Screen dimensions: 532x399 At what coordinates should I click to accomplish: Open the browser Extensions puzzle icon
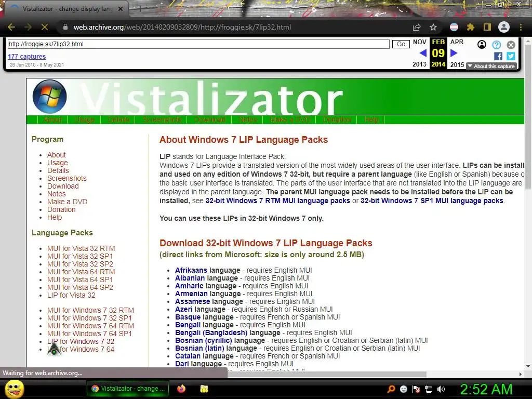click(470, 27)
